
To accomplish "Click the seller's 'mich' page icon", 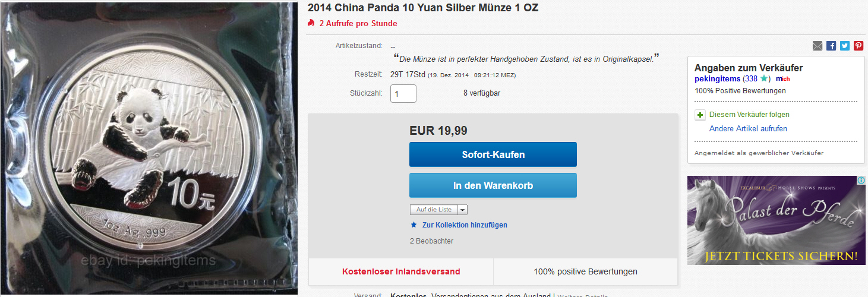I will point(782,78).
